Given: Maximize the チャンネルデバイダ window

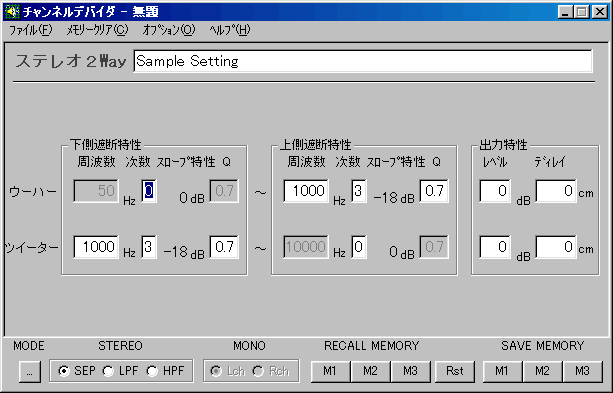Looking at the screenshot, I should click(x=581, y=12).
